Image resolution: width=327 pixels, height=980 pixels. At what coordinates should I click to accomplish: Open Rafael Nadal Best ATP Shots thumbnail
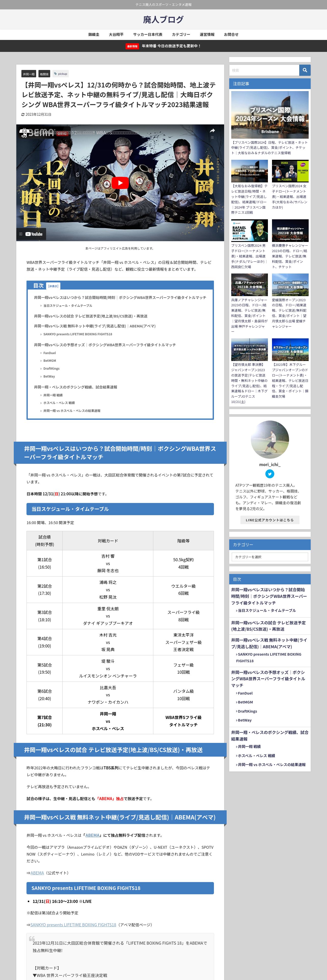click(x=249, y=230)
